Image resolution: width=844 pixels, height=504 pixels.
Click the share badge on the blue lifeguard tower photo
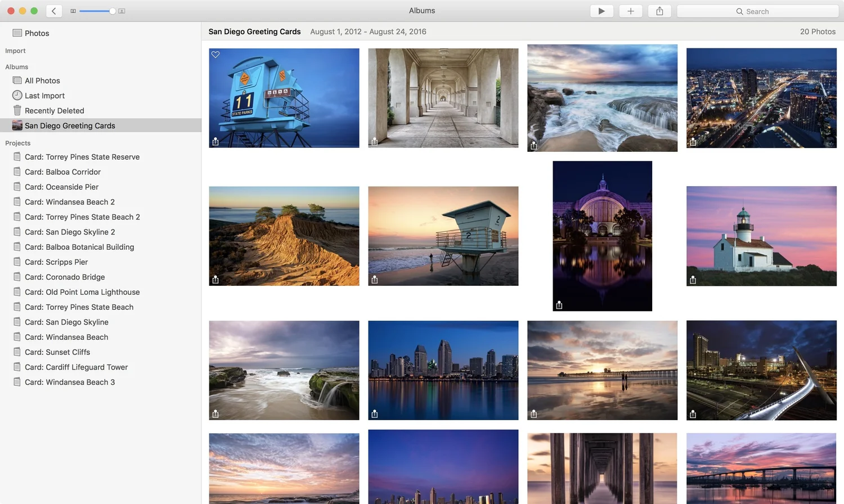tap(216, 142)
